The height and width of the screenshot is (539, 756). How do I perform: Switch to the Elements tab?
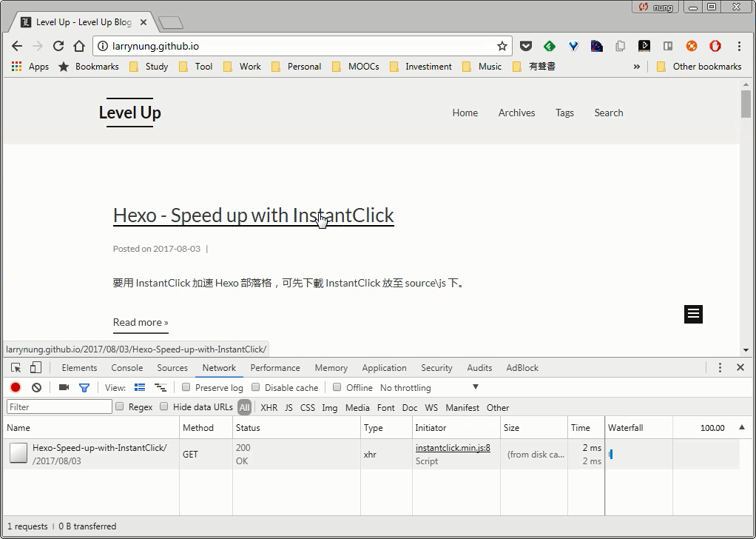point(80,368)
